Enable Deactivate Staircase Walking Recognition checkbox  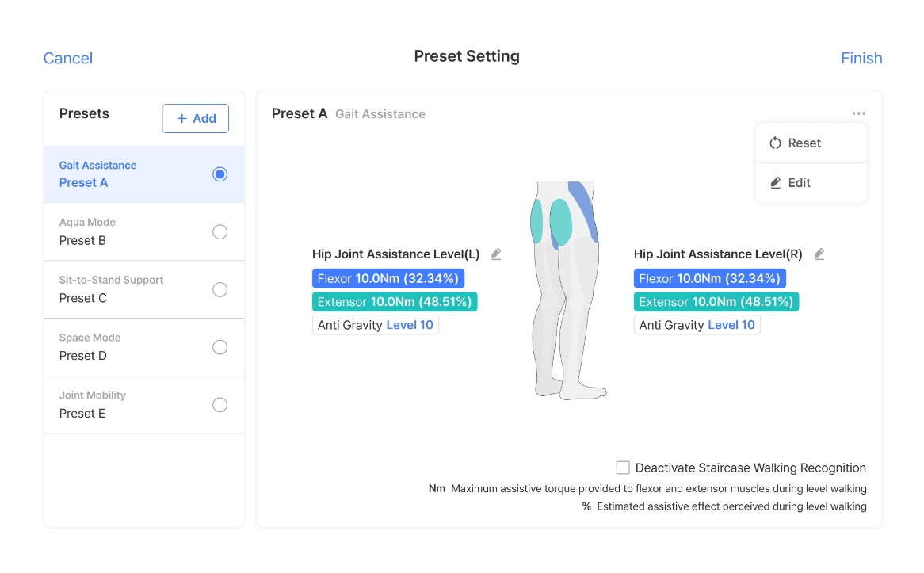[623, 468]
